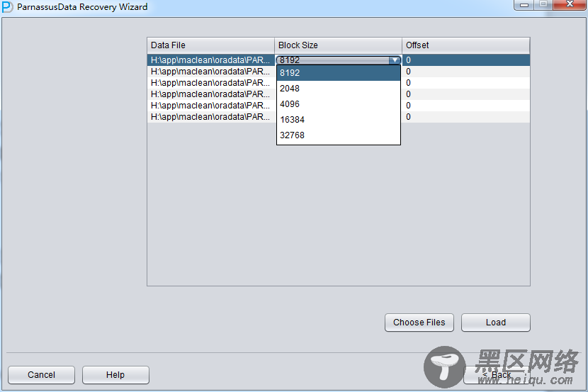The image size is (588, 392).
Task: Click the Choose Files button
Action: pyautogui.click(x=419, y=323)
